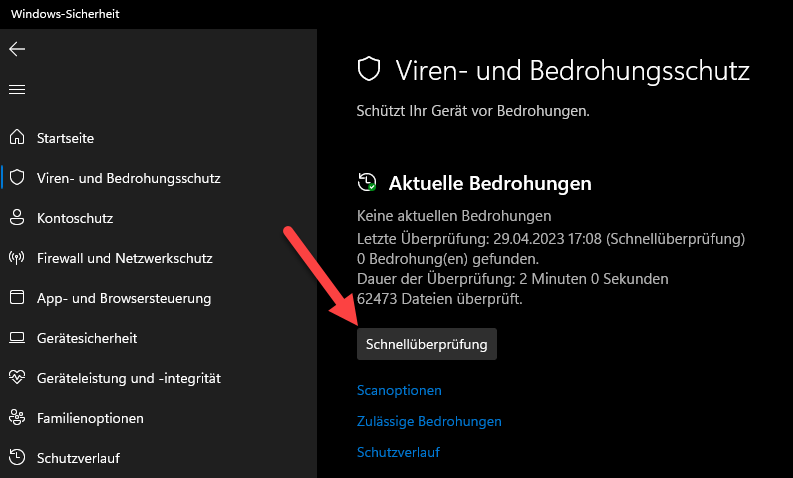Open the Schutzverlauf link under threats

pos(398,452)
